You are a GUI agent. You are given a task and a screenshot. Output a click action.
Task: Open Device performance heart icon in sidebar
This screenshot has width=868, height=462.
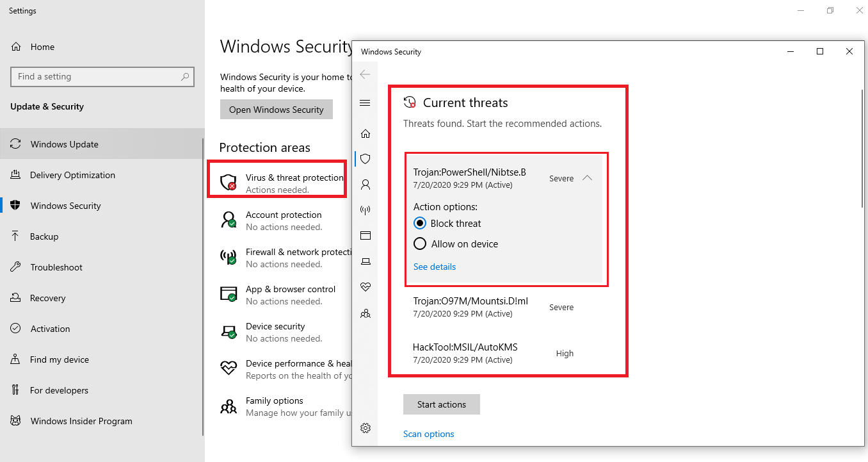pos(366,286)
